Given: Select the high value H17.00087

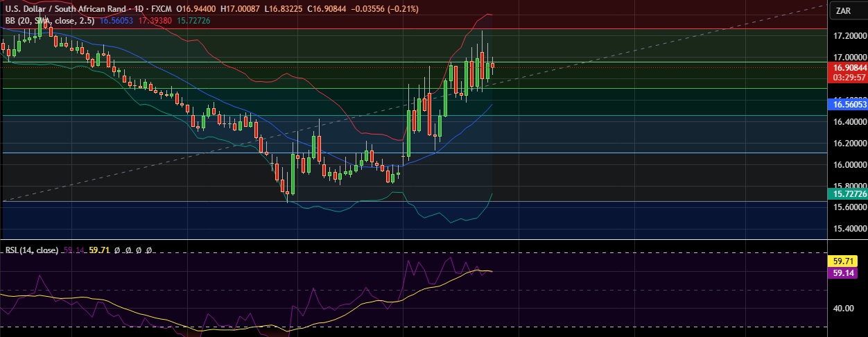Looking at the screenshot, I should pyautogui.click(x=241, y=10).
